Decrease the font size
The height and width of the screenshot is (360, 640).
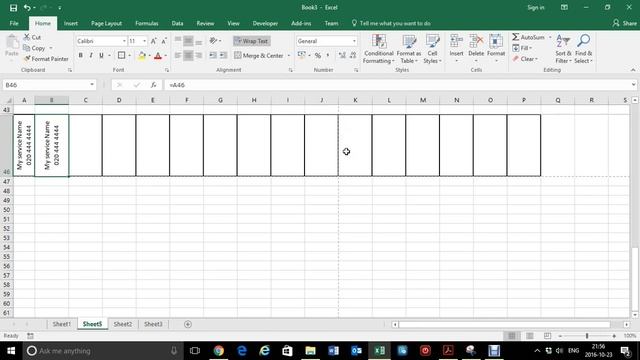click(x=164, y=41)
